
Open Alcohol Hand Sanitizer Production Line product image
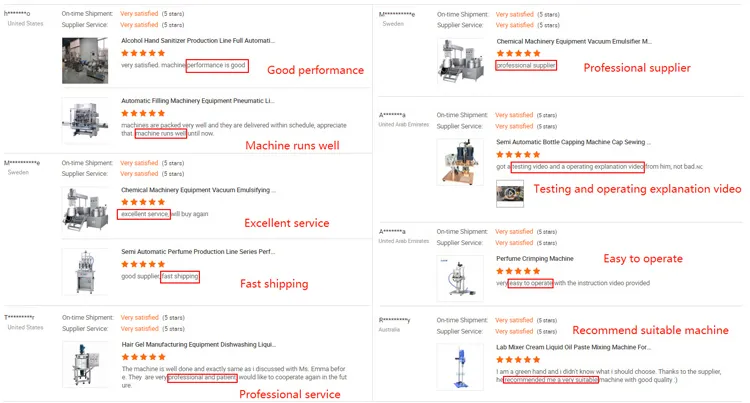(x=84, y=60)
